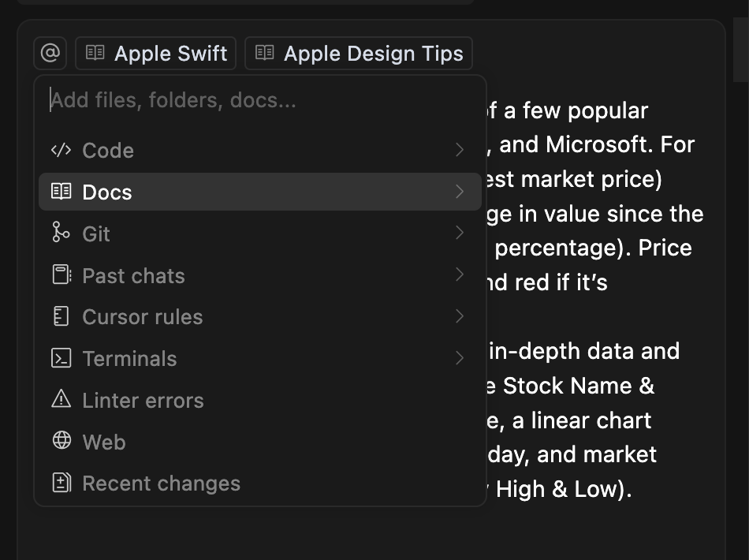Open the Git submenu chevron
This screenshot has width=749, height=560.
pyautogui.click(x=460, y=233)
